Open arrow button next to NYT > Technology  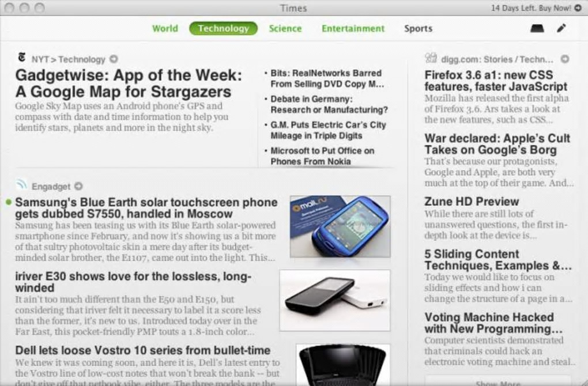click(114, 59)
